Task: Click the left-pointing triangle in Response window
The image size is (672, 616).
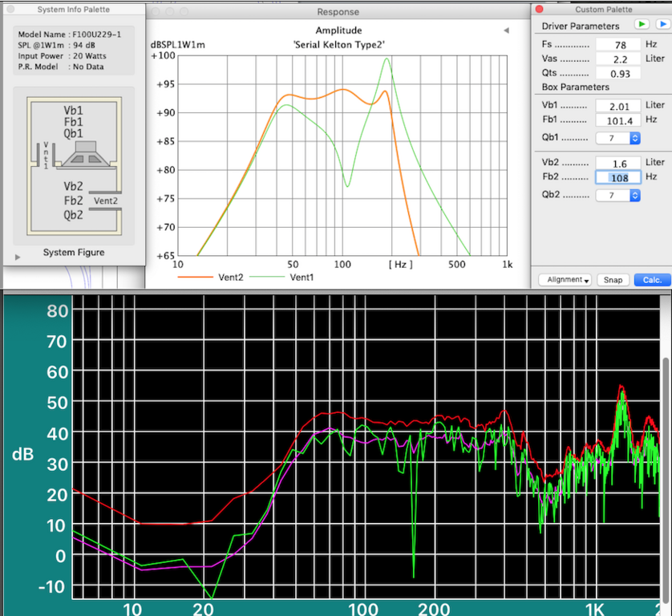Action: click(x=506, y=30)
